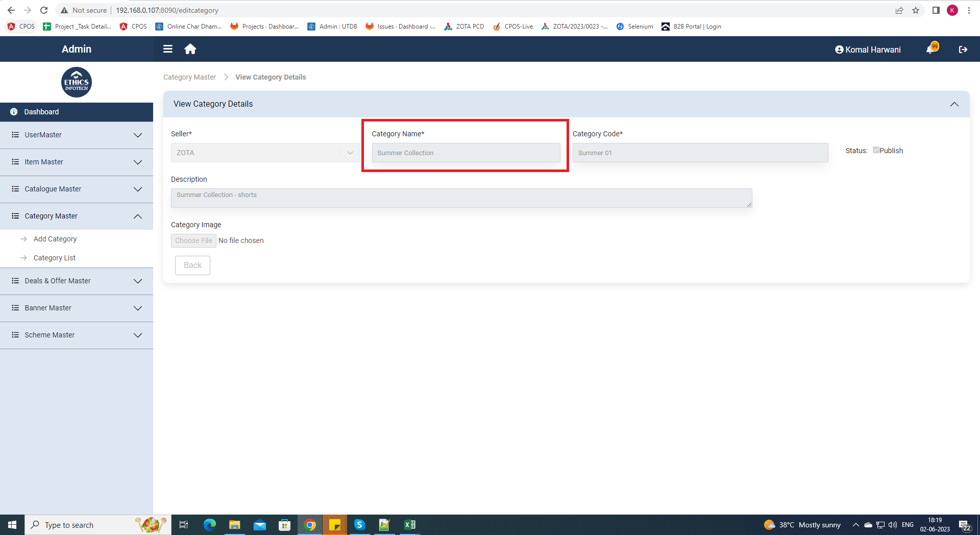Open Komal Harwani user profile
This screenshot has height=535, width=980.
868,50
